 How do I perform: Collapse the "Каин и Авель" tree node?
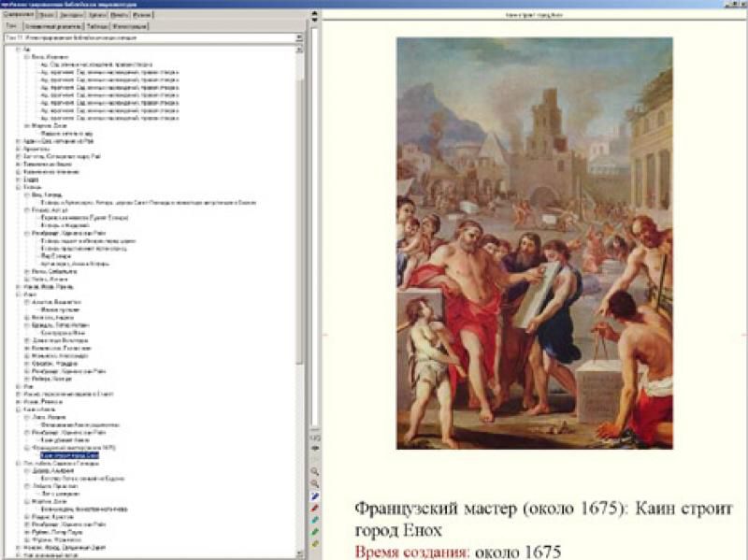pyautogui.click(x=19, y=409)
